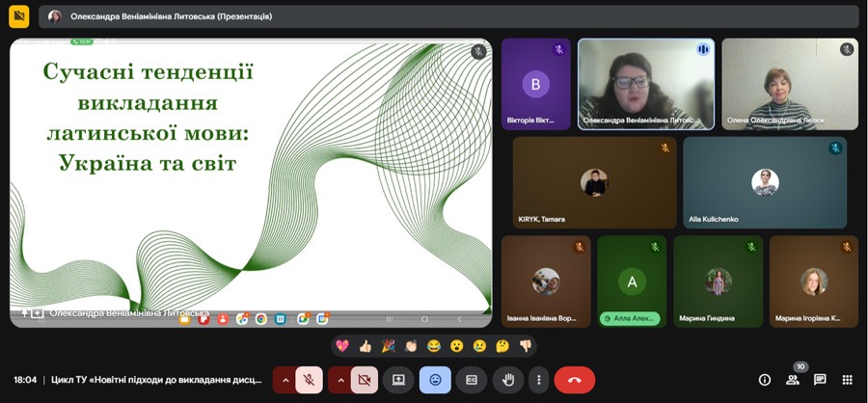The image size is (868, 403).
Task: Select Alla Kulichenko's participant tile
Action: pyautogui.click(x=765, y=182)
